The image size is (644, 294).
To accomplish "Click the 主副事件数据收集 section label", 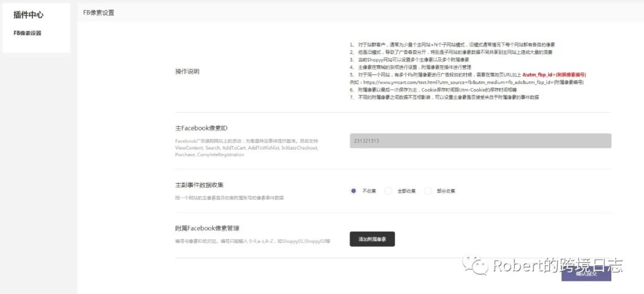I will click(199, 185).
